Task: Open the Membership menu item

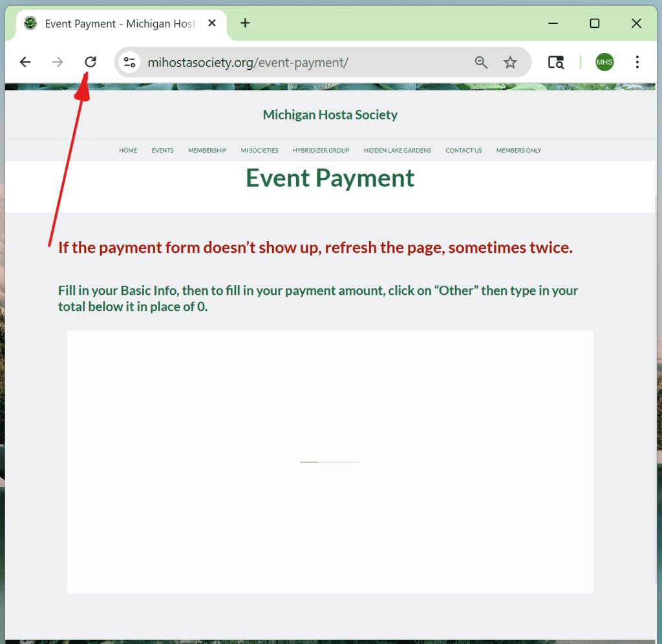Action: pyautogui.click(x=208, y=151)
